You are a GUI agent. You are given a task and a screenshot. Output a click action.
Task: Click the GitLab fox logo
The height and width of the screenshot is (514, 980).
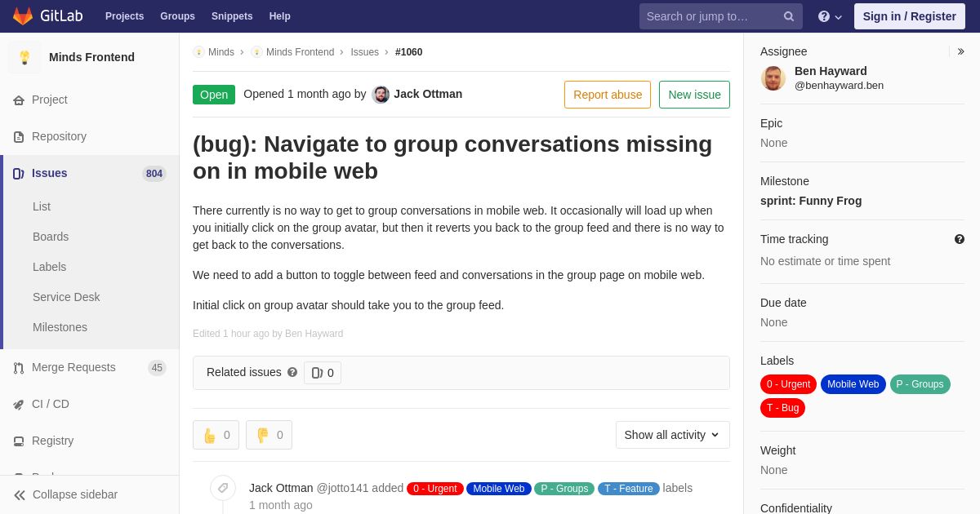point(23,16)
